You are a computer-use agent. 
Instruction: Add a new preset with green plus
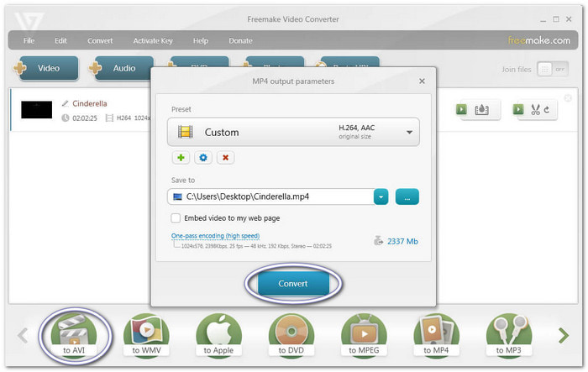point(181,158)
